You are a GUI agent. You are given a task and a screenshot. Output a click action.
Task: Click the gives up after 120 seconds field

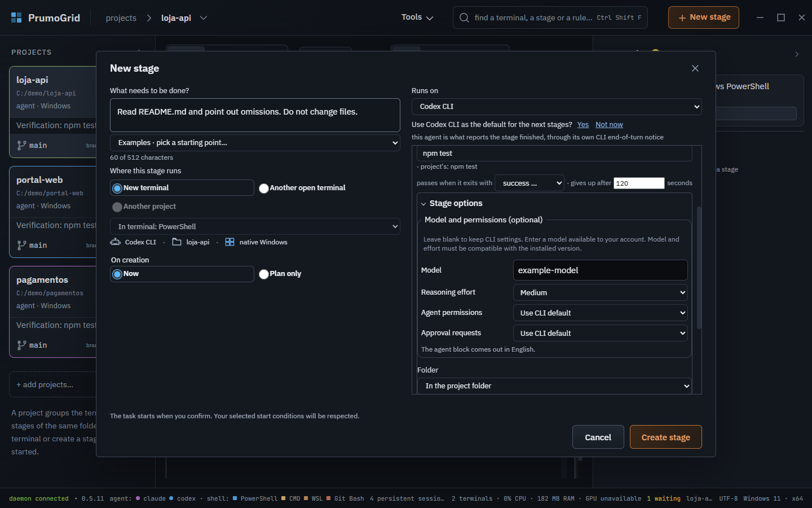(639, 183)
